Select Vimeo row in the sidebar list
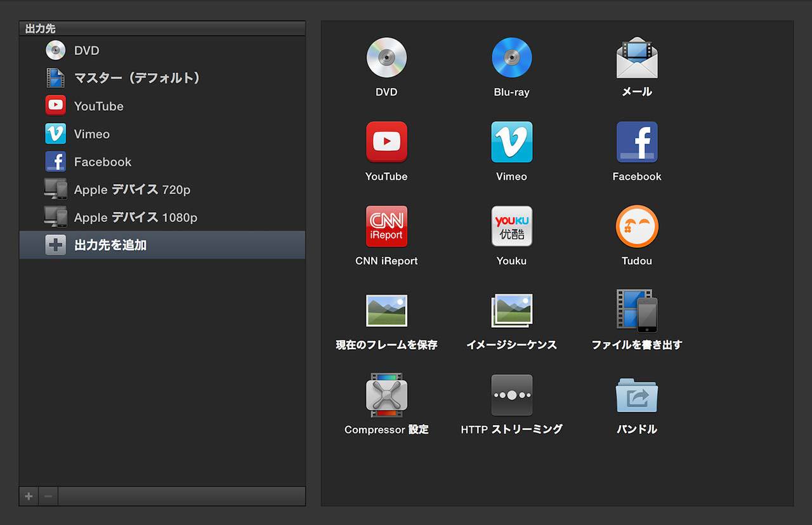The width and height of the screenshot is (812, 525). (162, 134)
